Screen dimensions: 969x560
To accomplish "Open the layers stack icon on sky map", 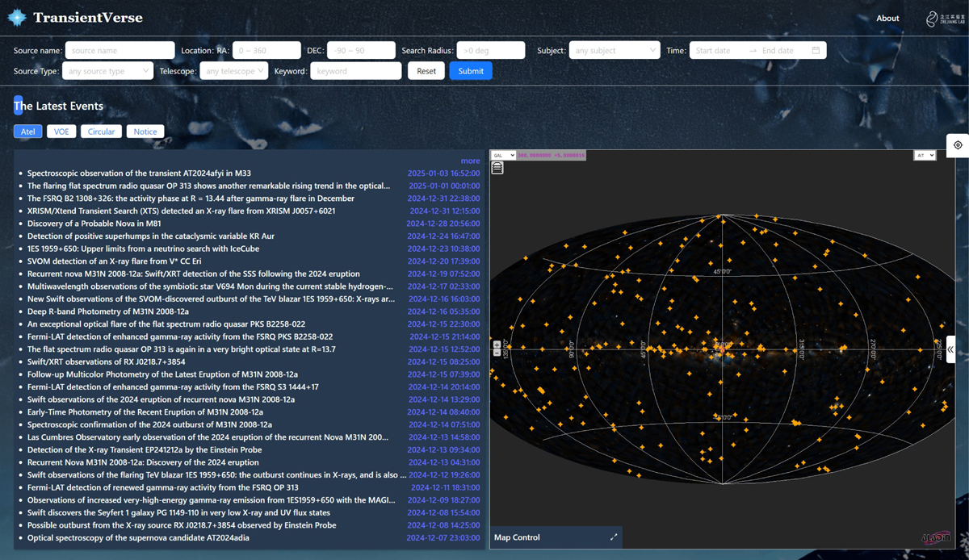I will point(497,168).
